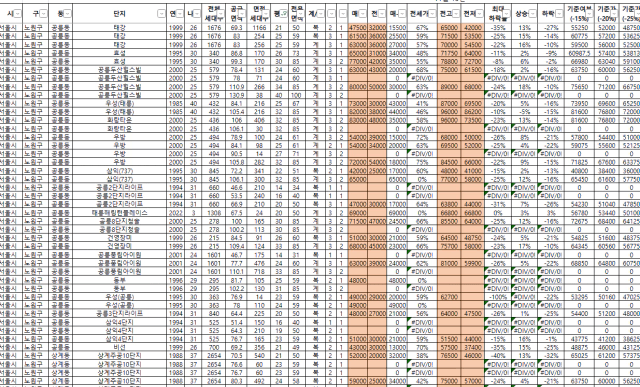
Task: Select the 태릉해링턴플레이스 complex name cell
Action: pos(120,212)
